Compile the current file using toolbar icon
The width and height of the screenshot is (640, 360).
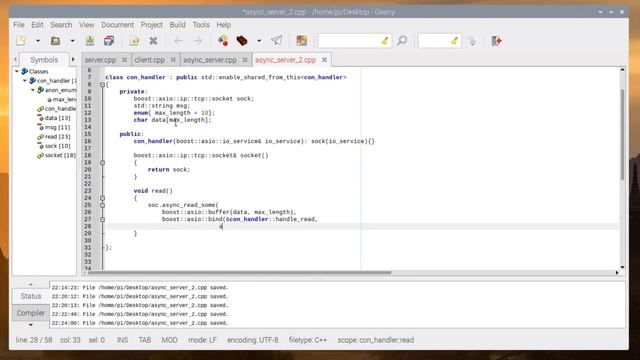223,40
